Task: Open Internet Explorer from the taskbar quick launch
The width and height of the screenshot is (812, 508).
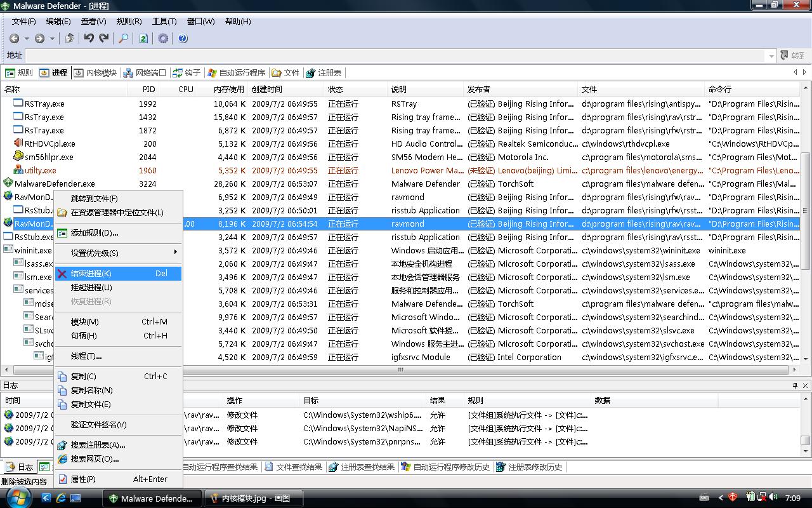Action: pyautogui.click(x=62, y=498)
